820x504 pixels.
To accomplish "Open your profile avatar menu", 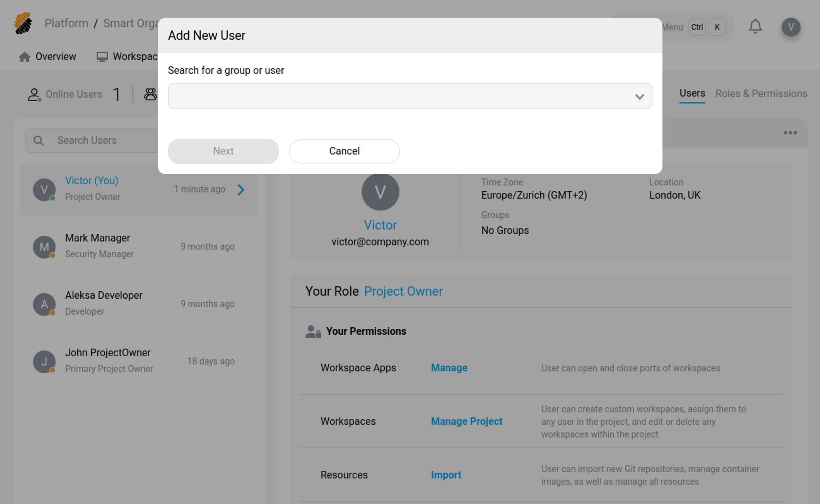I will point(791,27).
